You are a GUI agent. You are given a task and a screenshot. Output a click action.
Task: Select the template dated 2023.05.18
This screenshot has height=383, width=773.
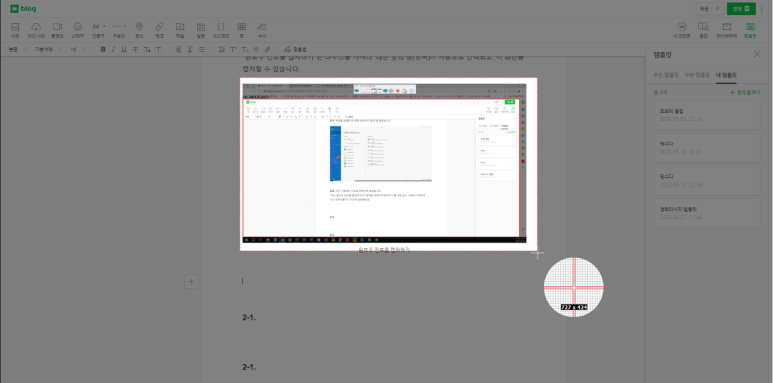click(707, 148)
